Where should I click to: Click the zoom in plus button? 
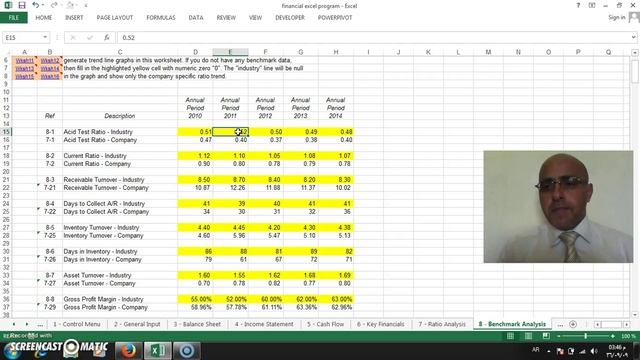point(613,336)
